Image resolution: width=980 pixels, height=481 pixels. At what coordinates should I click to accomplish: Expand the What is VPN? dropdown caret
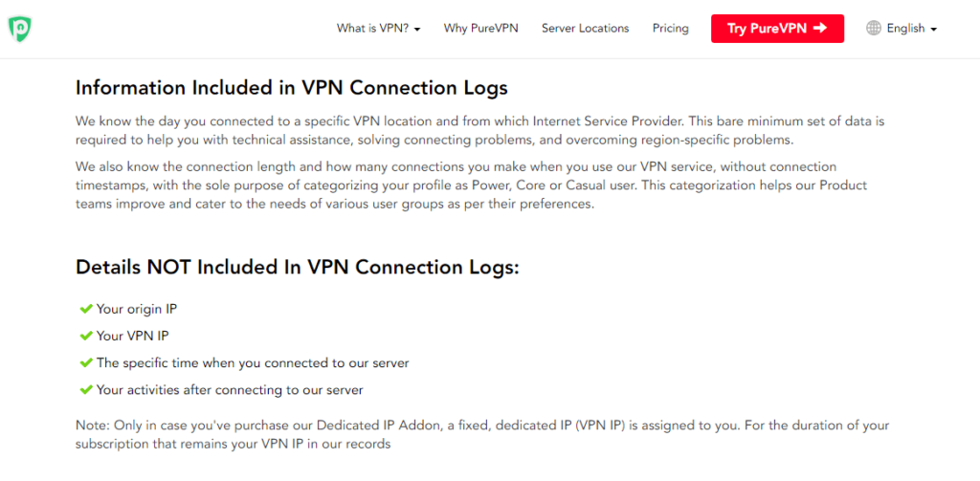417,30
